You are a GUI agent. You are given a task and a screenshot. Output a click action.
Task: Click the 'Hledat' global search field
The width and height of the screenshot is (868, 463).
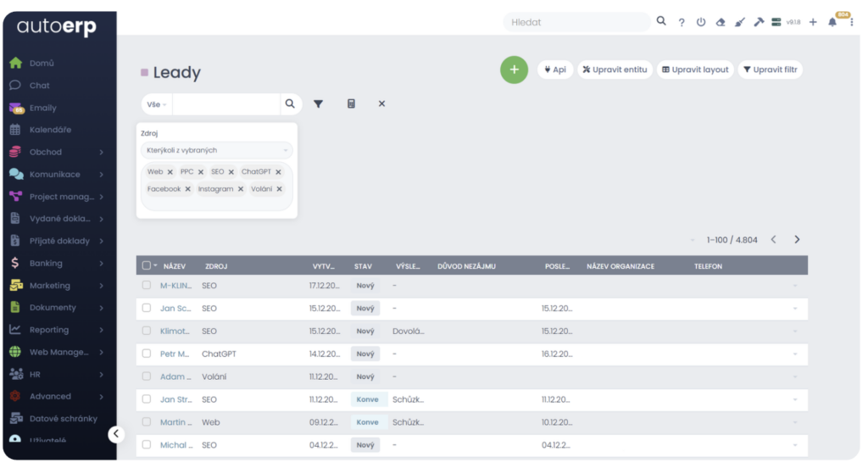[576, 22]
